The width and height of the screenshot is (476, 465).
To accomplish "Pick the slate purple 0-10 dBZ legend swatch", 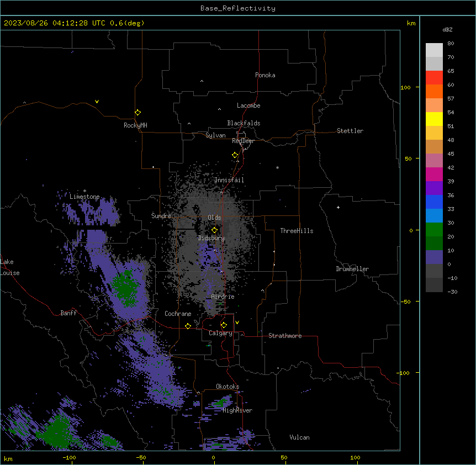I will [x=434, y=257].
